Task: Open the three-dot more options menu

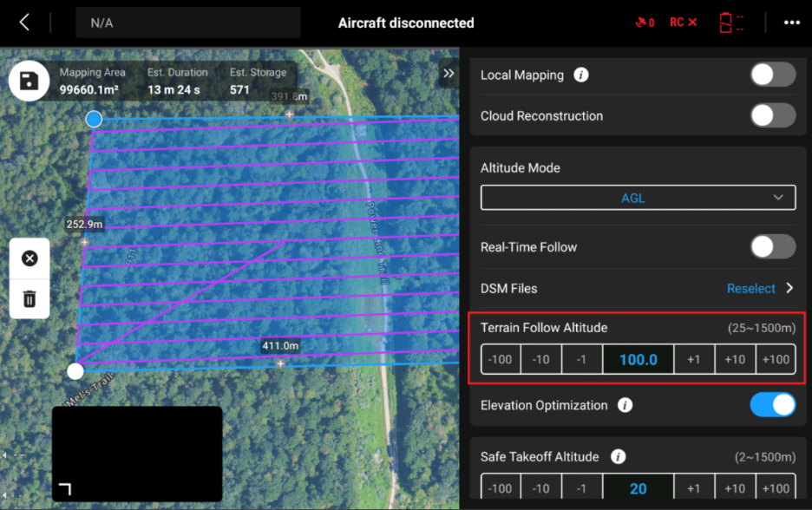Action: tap(791, 23)
